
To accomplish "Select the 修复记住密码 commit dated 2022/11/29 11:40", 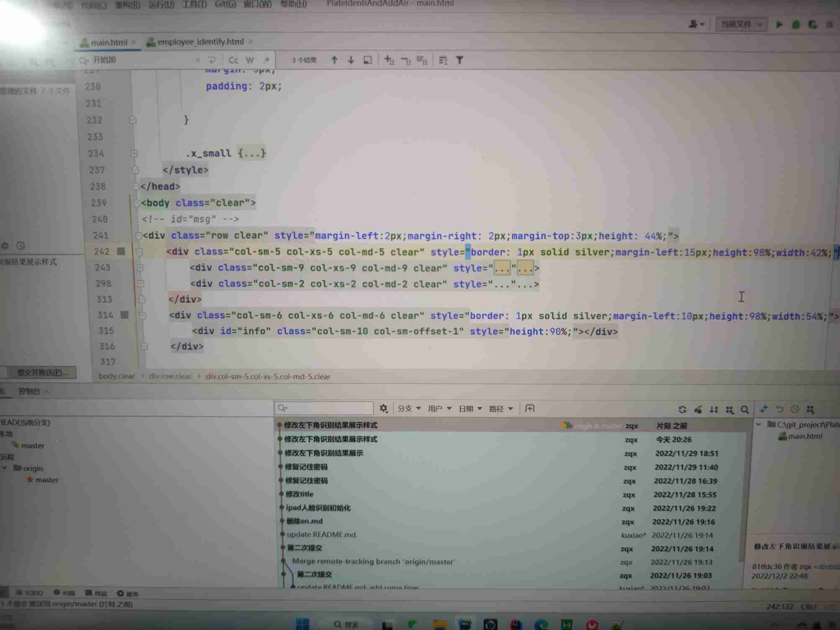I will coord(306,467).
